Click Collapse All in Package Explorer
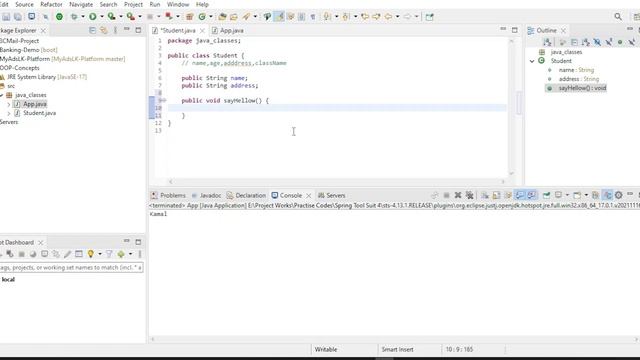Viewport: 640px width, 360px height. 92,30
